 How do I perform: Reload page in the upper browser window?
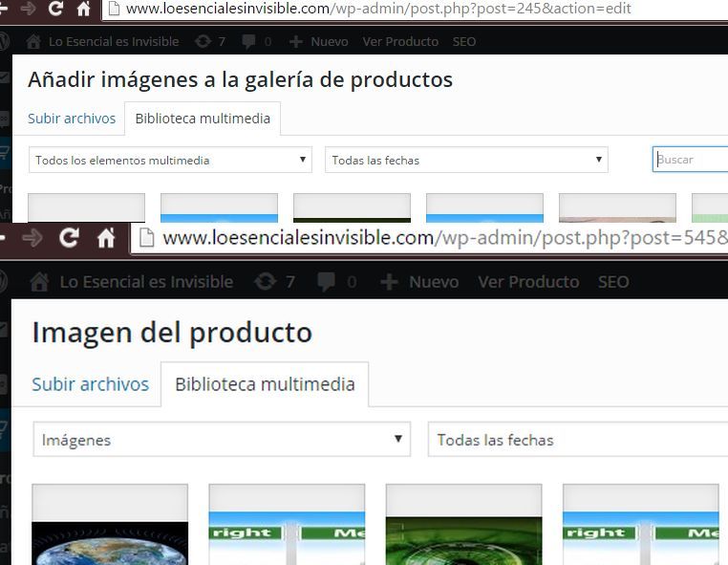tap(55, 8)
